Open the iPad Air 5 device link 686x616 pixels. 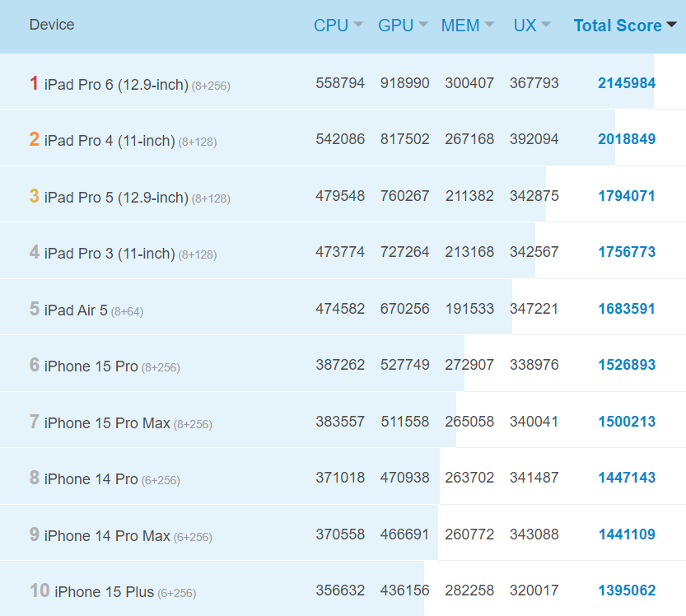(x=76, y=310)
